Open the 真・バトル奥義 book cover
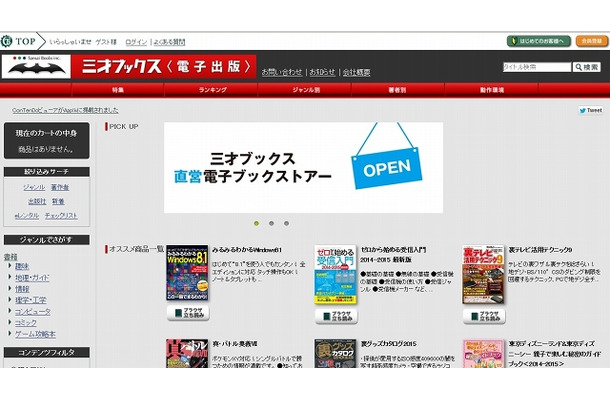The height and width of the screenshot is (400, 610). click(x=187, y=353)
